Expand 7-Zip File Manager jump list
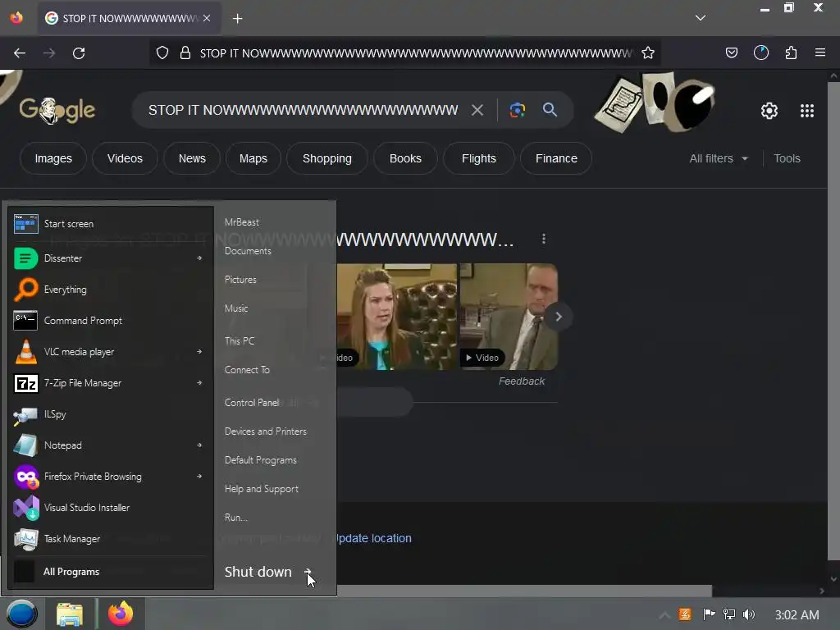Image resolution: width=840 pixels, height=630 pixels. tap(199, 382)
